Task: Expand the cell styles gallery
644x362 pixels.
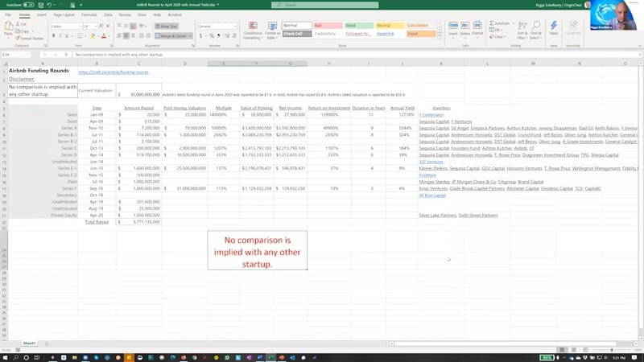Action: tap(440, 37)
